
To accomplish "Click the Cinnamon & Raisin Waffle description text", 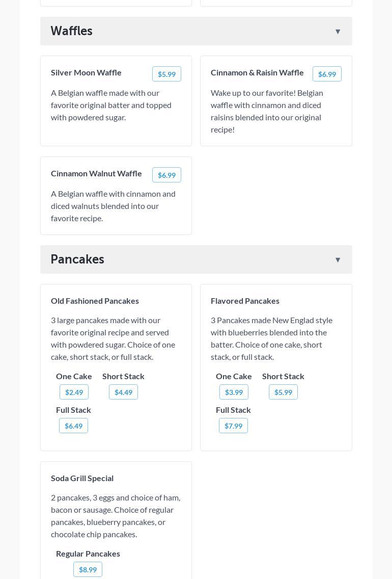I will [267, 111].
